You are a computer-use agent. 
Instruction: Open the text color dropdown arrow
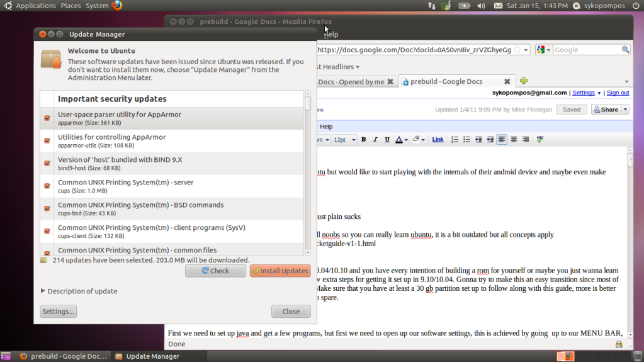tap(406, 140)
